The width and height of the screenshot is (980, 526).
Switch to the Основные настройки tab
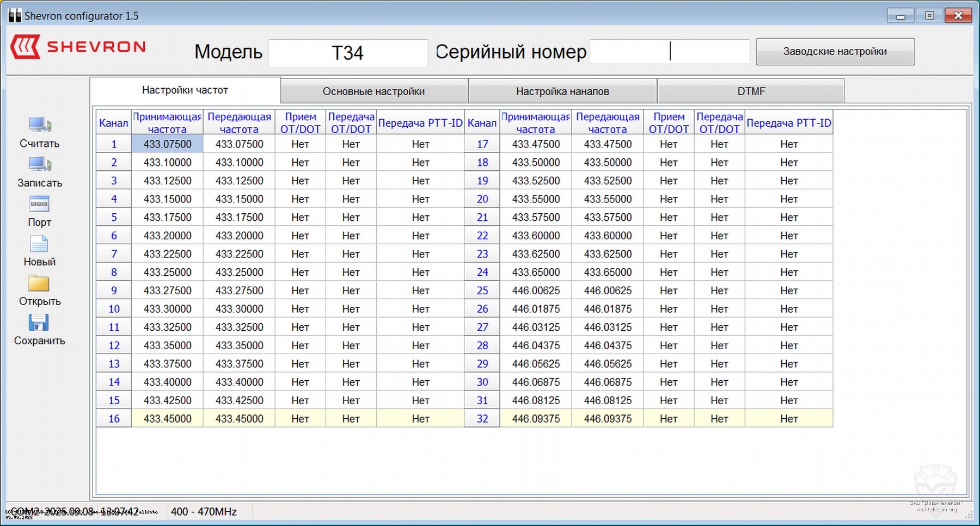[374, 91]
